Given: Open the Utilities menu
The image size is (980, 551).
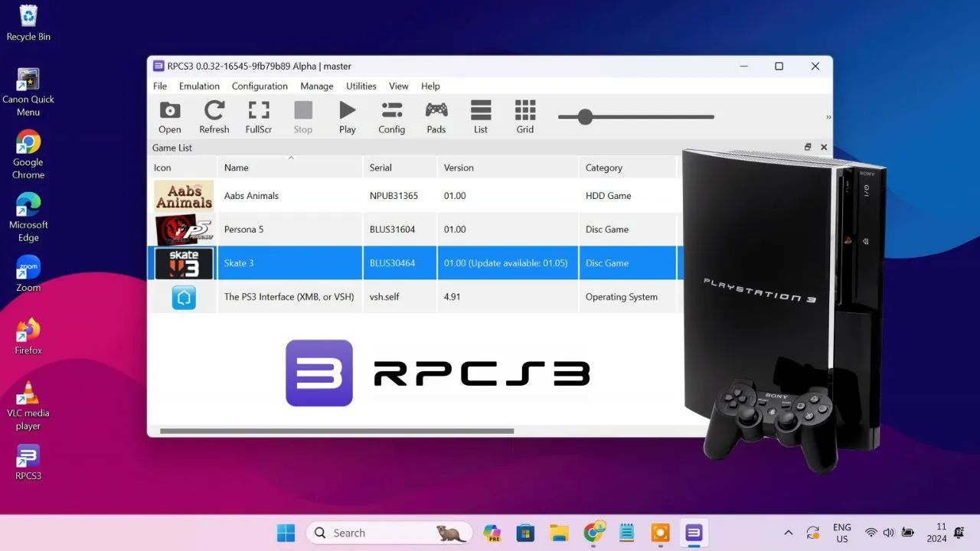Looking at the screenshot, I should (361, 86).
